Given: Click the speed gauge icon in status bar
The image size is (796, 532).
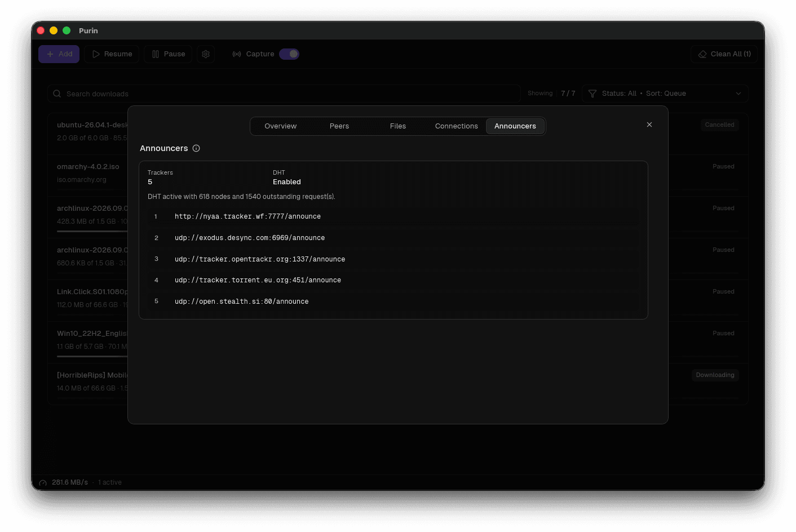Looking at the screenshot, I should click(x=43, y=483).
